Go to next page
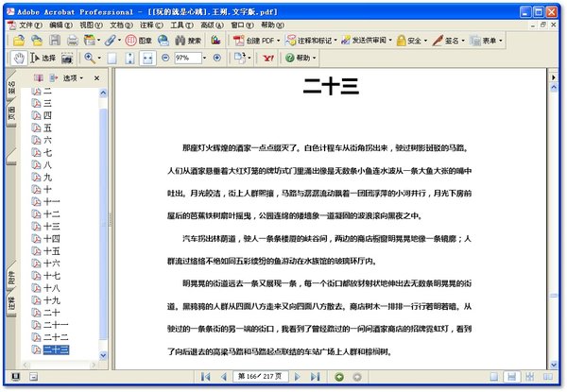Image resolution: width=567 pixels, height=392 pixels. tap(298, 377)
